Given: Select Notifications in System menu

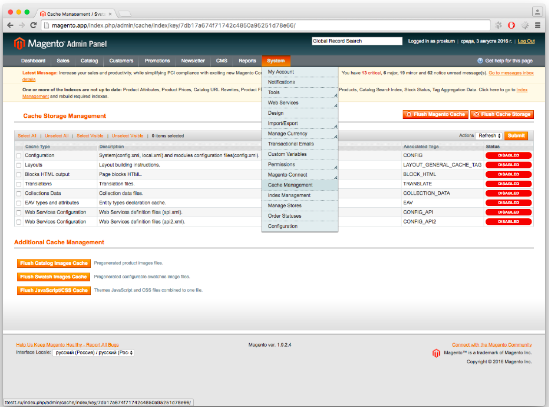Looking at the screenshot, I should (x=300, y=82).
